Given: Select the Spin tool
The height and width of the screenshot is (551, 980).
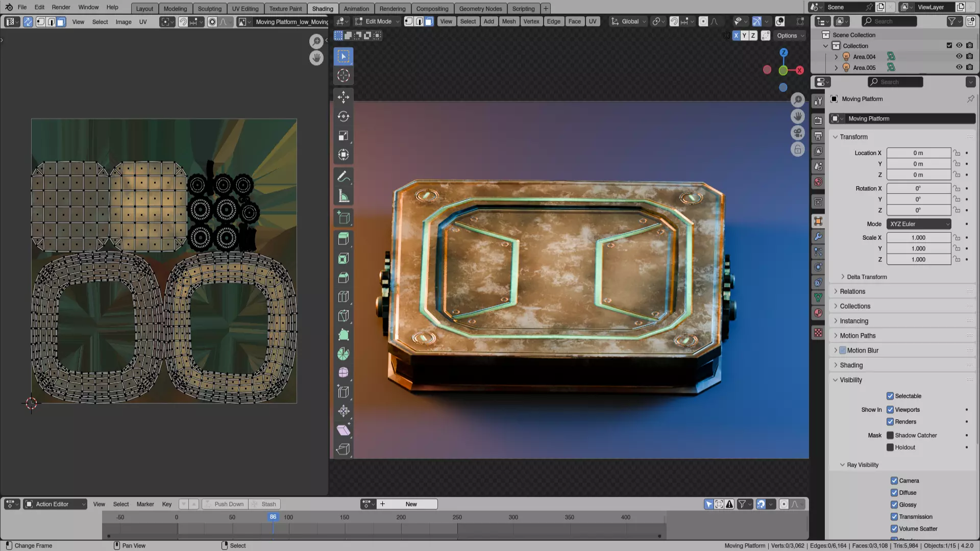Looking at the screenshot, I should [x=344, y=354].
